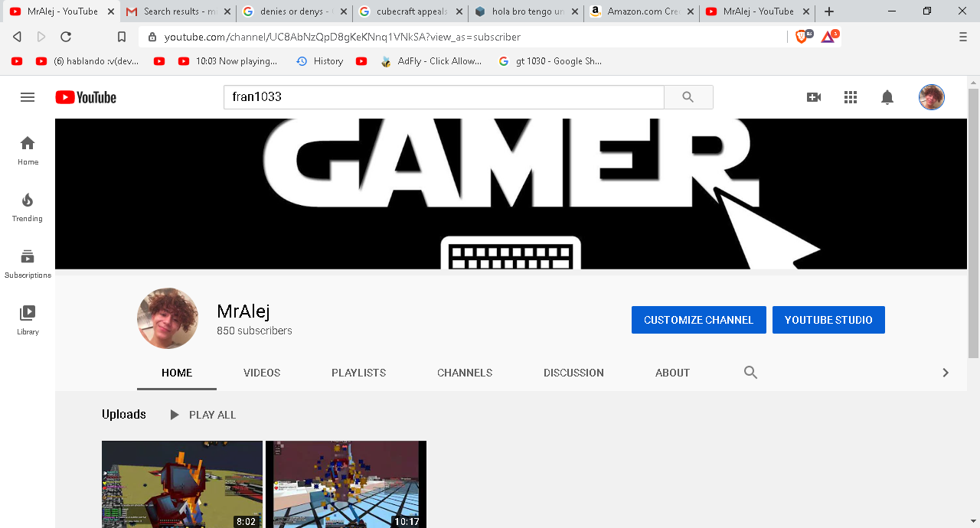980x528 pixels.
Task: Click the '850 subscribers' text
Action: click(254, 331)
